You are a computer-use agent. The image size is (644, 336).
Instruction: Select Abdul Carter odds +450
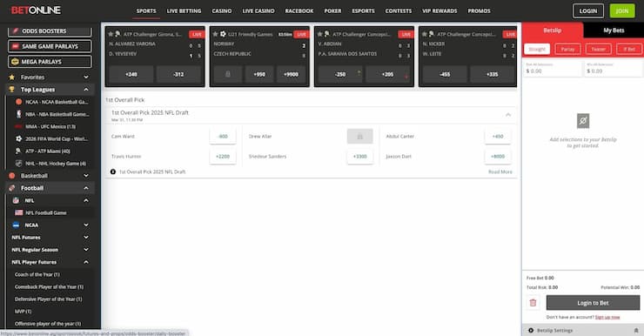point(498,137)
